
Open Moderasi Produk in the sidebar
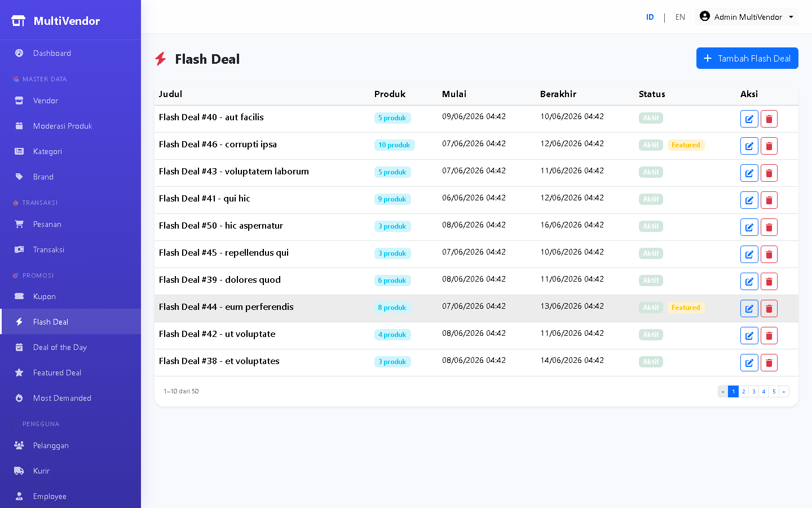[x=70, y=126]
